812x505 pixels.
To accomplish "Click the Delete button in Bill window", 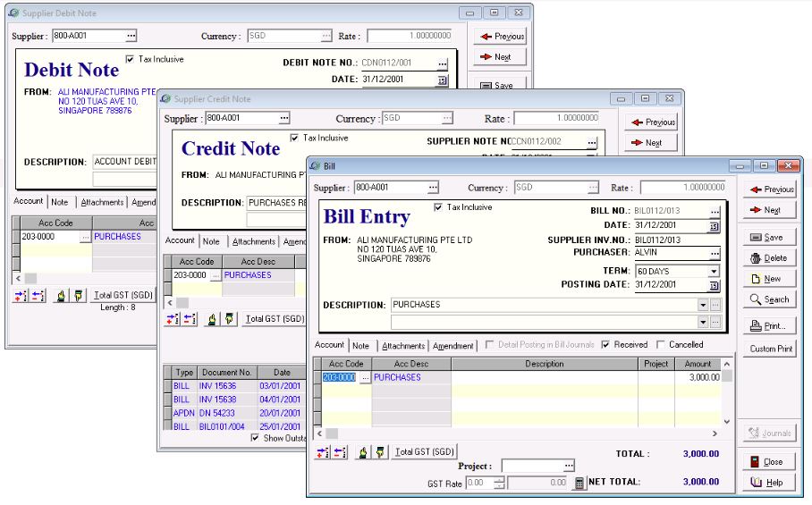I will coord(769,258).
